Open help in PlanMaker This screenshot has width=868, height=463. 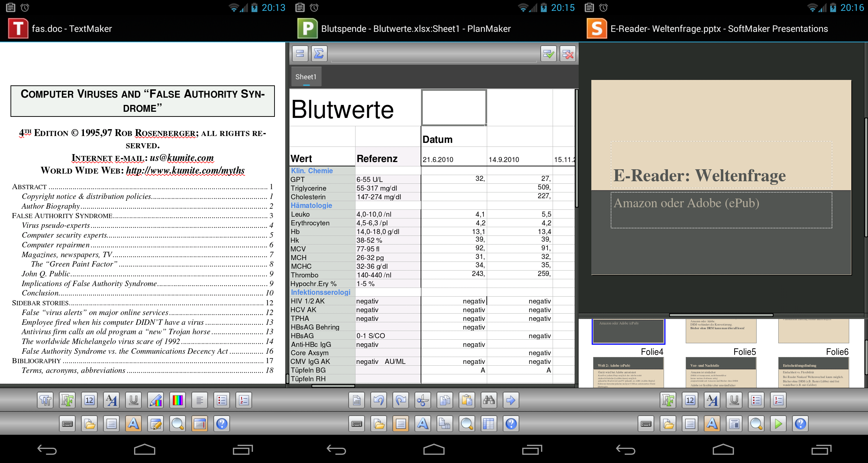point(511,424)
